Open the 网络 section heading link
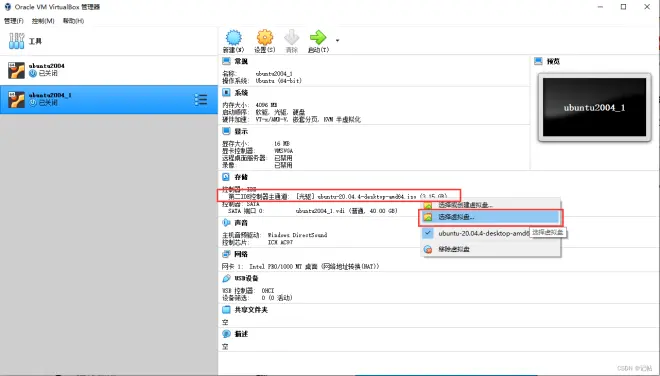 (241, 254)
